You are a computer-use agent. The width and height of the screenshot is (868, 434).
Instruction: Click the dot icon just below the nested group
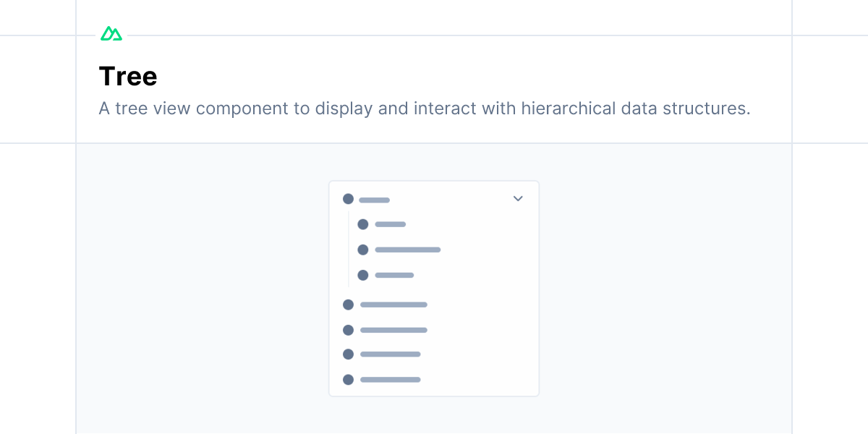(348, 305)
